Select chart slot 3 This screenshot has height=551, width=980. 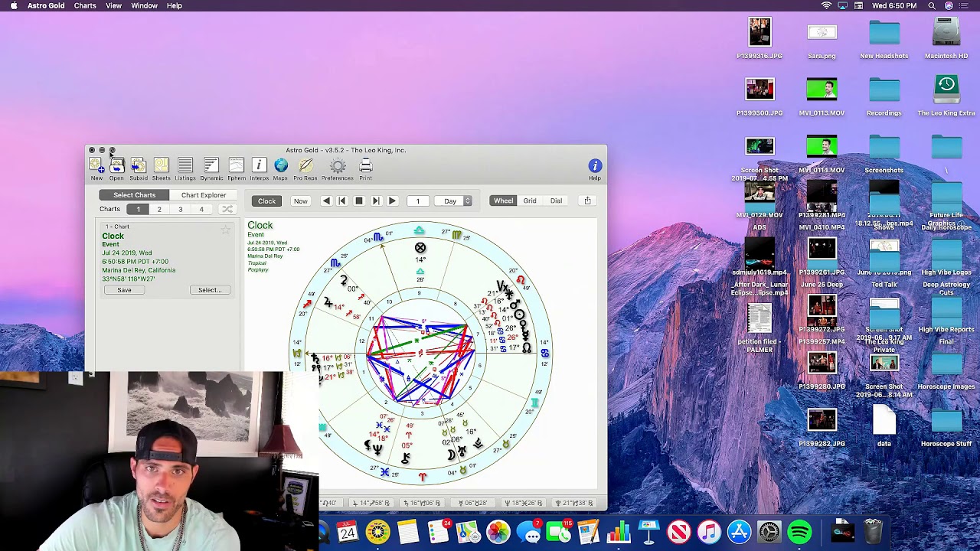point(181,209)
